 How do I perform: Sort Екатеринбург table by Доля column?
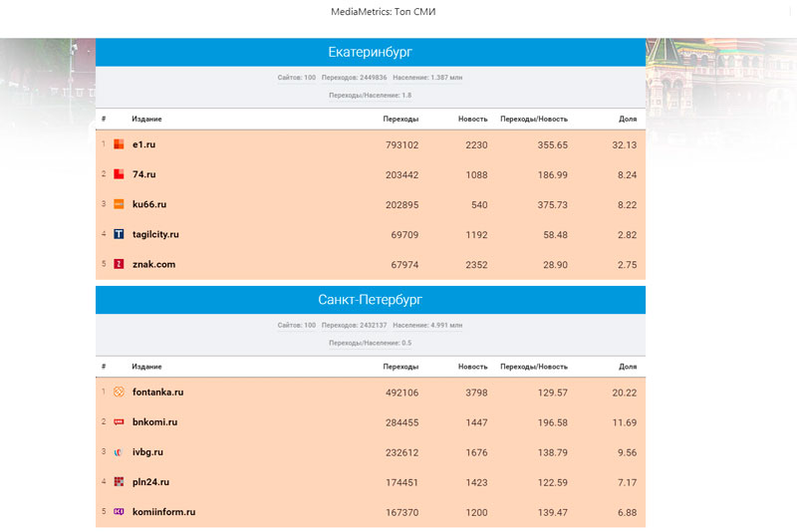coord(628,119)
